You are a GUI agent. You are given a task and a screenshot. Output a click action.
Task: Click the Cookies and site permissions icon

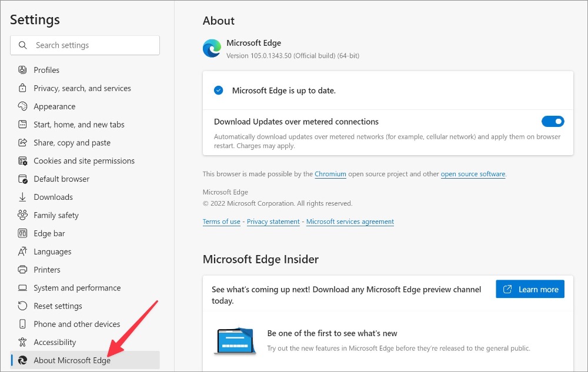(22, 160)
